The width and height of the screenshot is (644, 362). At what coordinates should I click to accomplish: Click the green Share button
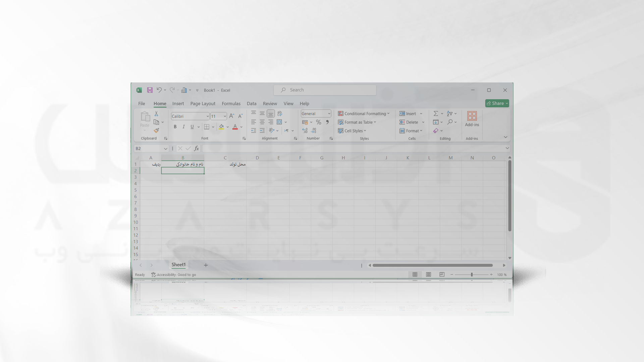tap(497, 103)
